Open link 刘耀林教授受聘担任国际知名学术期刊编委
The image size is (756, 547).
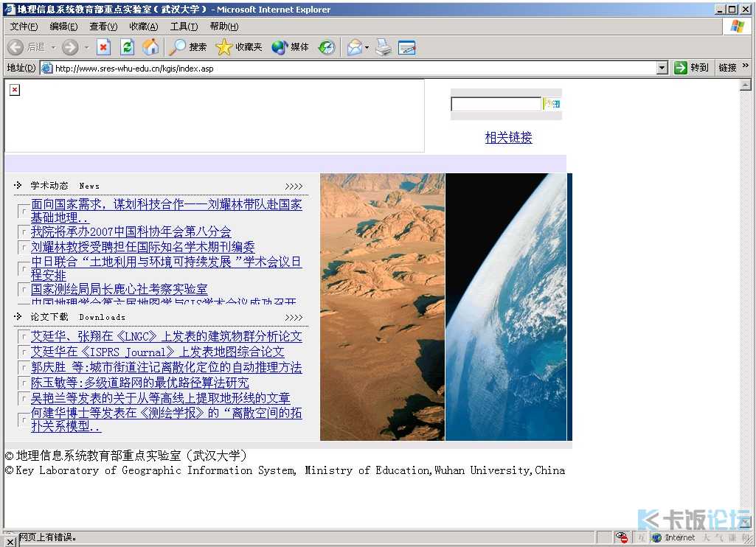tap(142, 247)
